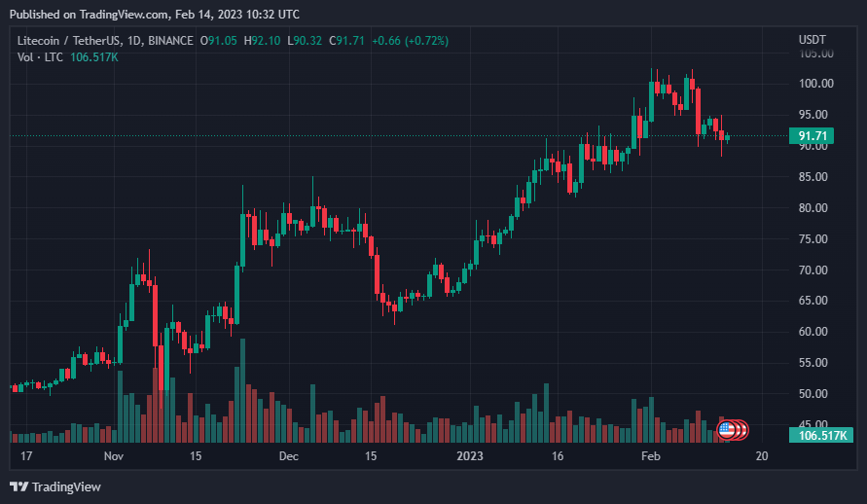867x504 pixels.
Task: Click the TradingView wordmark link at bottom
Action: click(66, 486)
